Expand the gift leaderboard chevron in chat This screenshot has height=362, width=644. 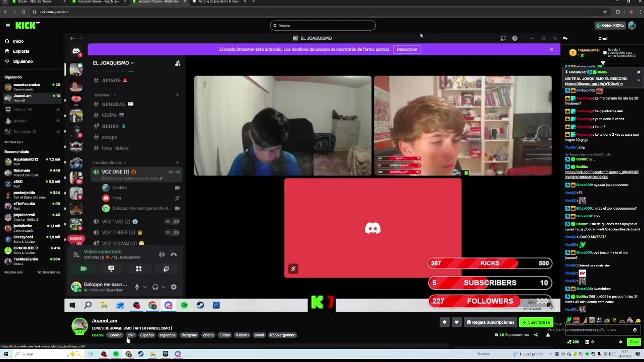tap(603, 63)
